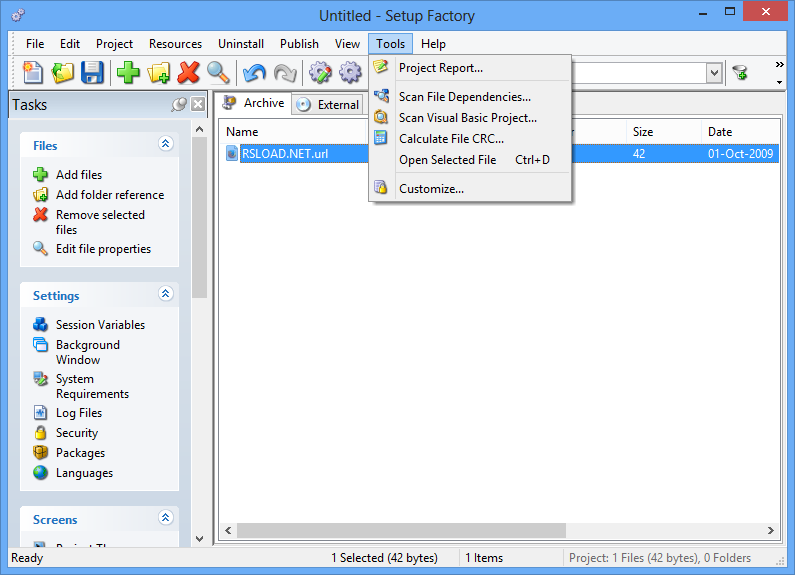Viewport: 795px width, 575px height.
Task: Click the Setup Factory gear icon in title bar
Action: pyautogui.click(x=18, y=15)
